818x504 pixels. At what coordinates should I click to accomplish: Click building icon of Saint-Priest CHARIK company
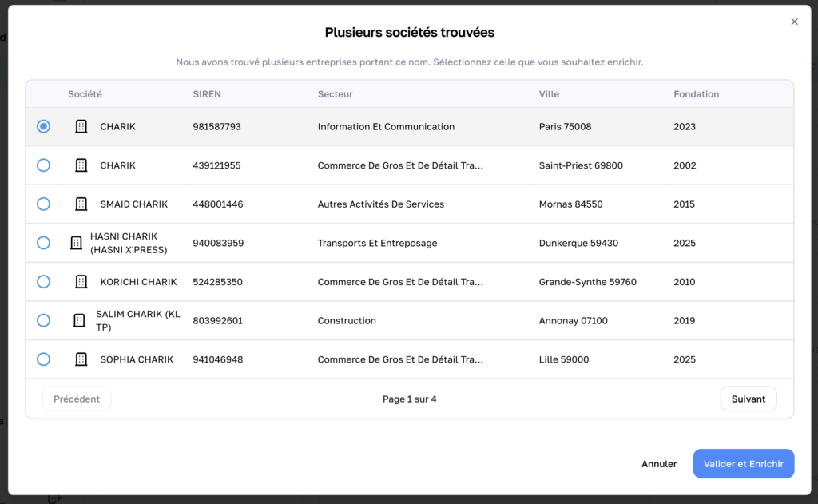[x=81, y=165]
